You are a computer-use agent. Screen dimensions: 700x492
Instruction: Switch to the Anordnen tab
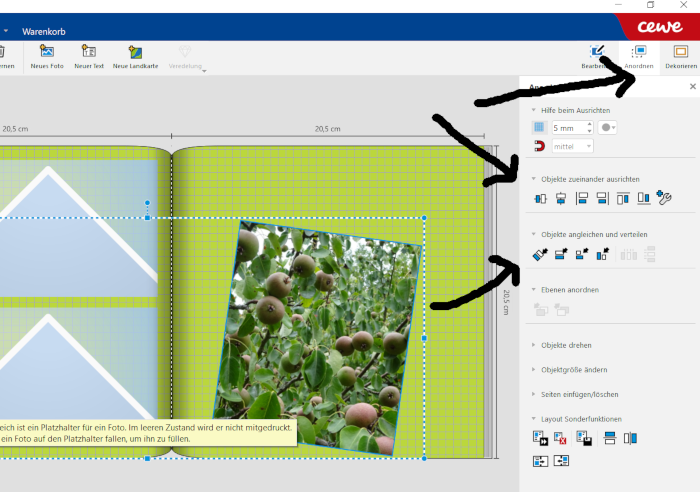[x=639, y=57]
